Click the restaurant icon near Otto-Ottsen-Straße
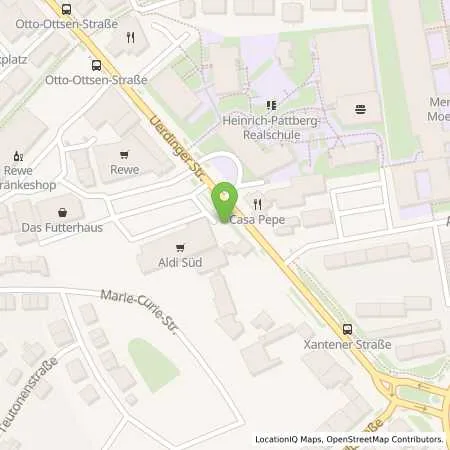 [x=131, y=38]
